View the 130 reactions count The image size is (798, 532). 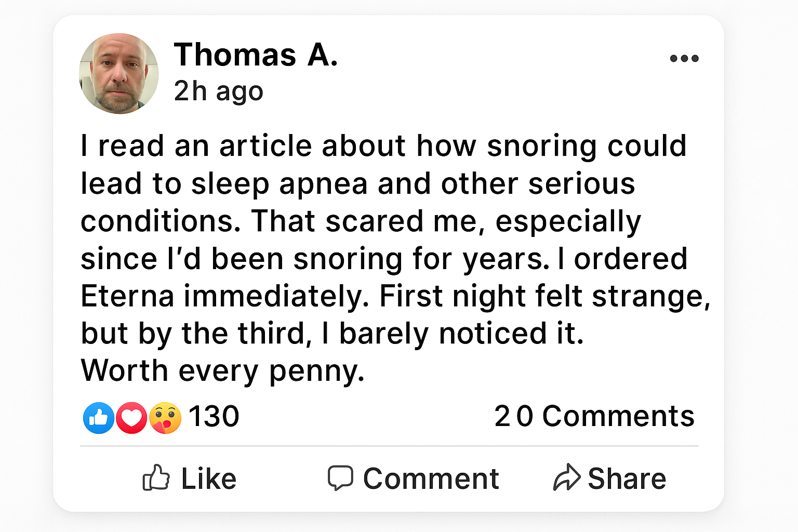tap(214, 417)
